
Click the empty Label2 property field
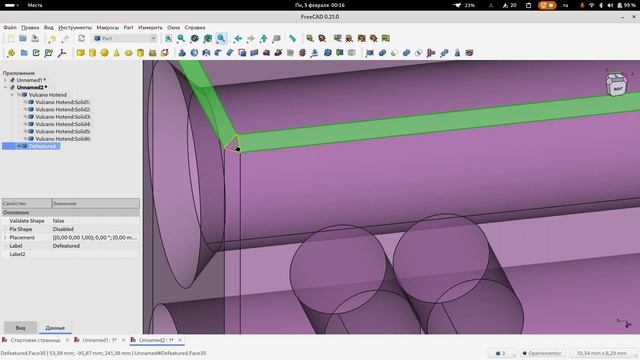[96, 254]
